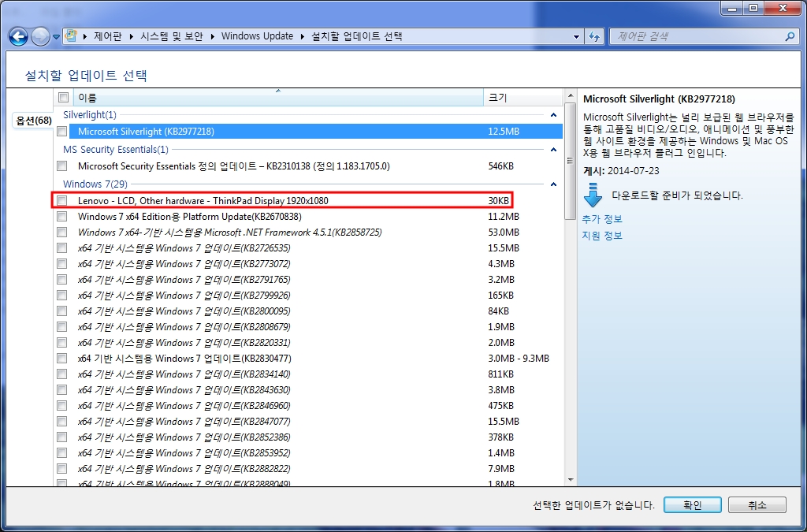Screen dimensions: 807x532
Task: Check the KB2799926 update checkbox
Action: click(x=62, y=296)
